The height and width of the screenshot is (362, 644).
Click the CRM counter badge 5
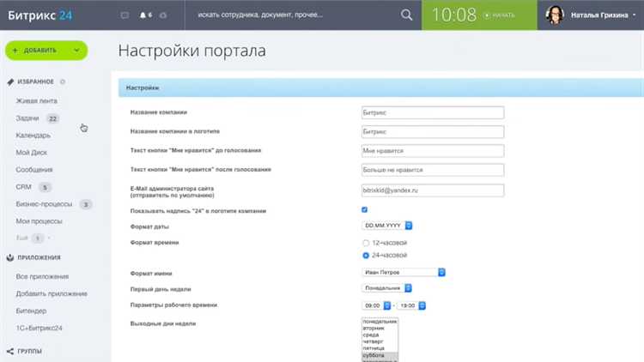pos(45,188)
